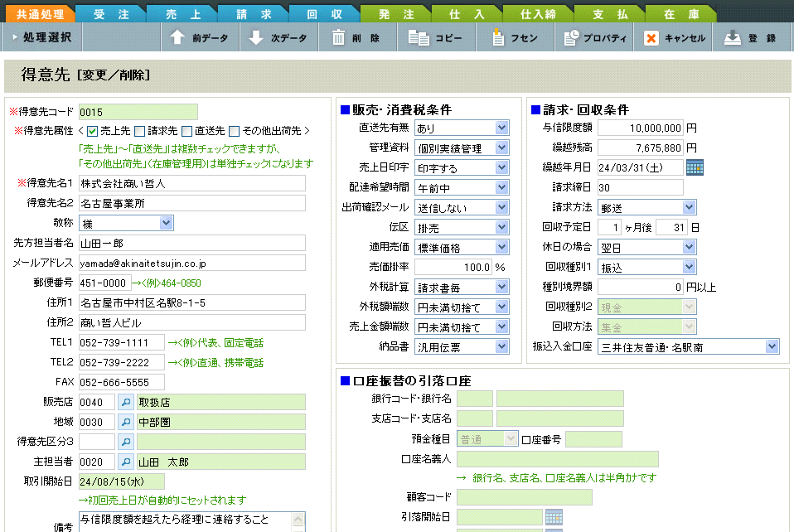Screen dimensions: 794x532
Task: Click the キャンセル red X icon
Action: (x=651, y=38)
